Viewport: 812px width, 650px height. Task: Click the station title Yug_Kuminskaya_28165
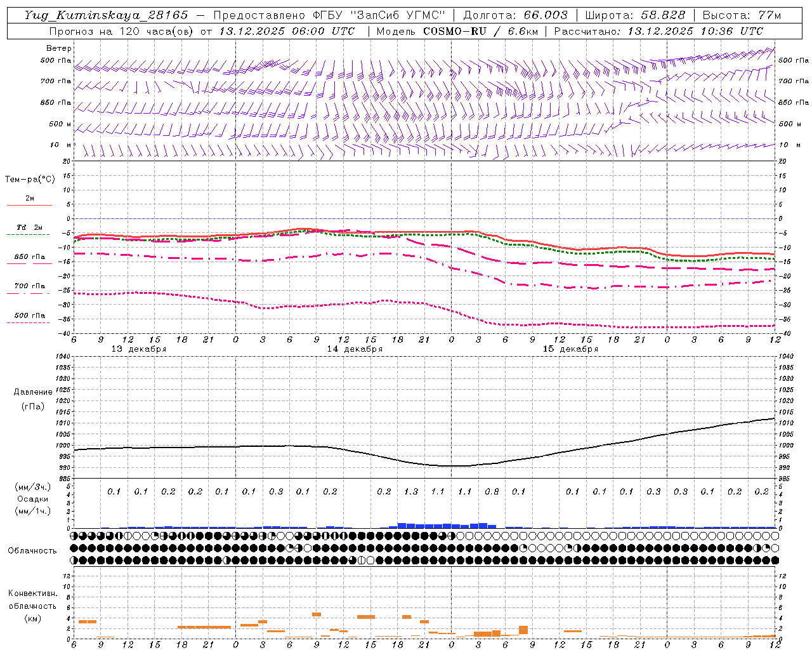106,15
